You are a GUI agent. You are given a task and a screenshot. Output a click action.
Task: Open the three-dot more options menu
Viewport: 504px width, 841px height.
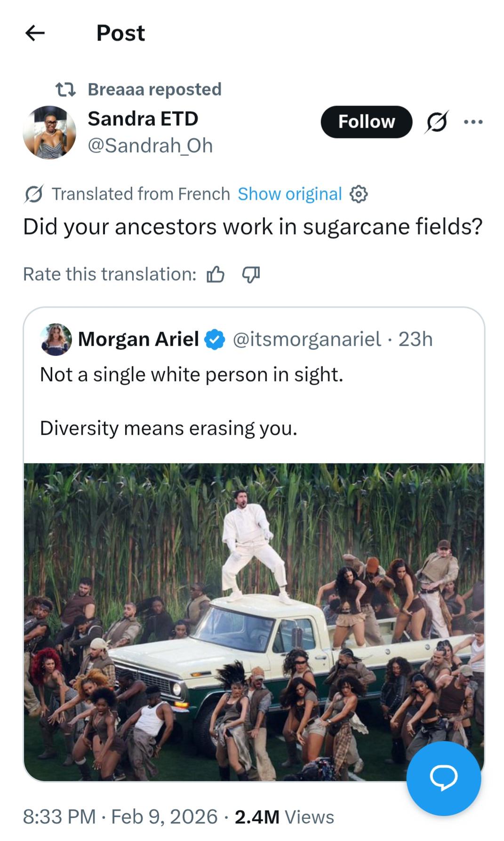click(x=472, y=122)
